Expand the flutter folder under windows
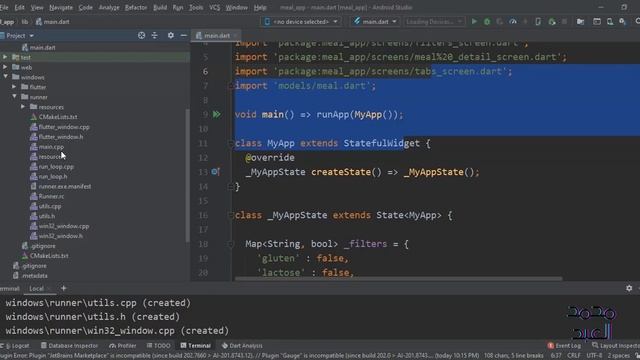 [14, 87]
